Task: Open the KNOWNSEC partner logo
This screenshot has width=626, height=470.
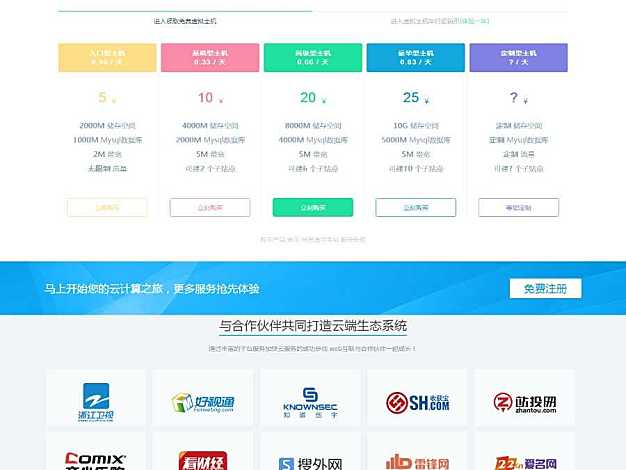Action: 310,403
